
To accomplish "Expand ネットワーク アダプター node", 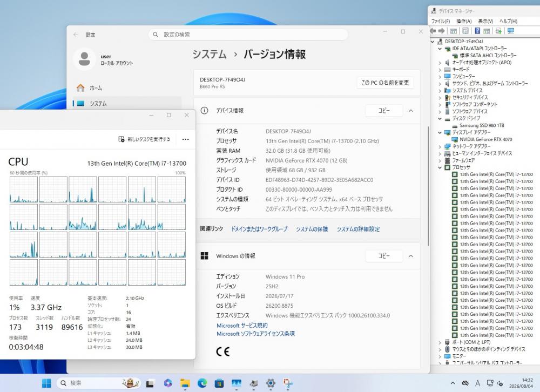I will (x=440, y=146).
